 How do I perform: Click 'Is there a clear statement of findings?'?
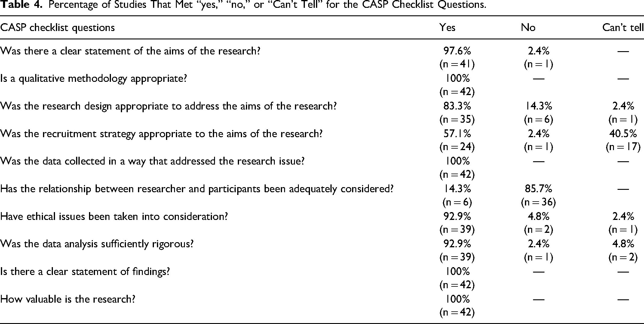click(85, 272)
